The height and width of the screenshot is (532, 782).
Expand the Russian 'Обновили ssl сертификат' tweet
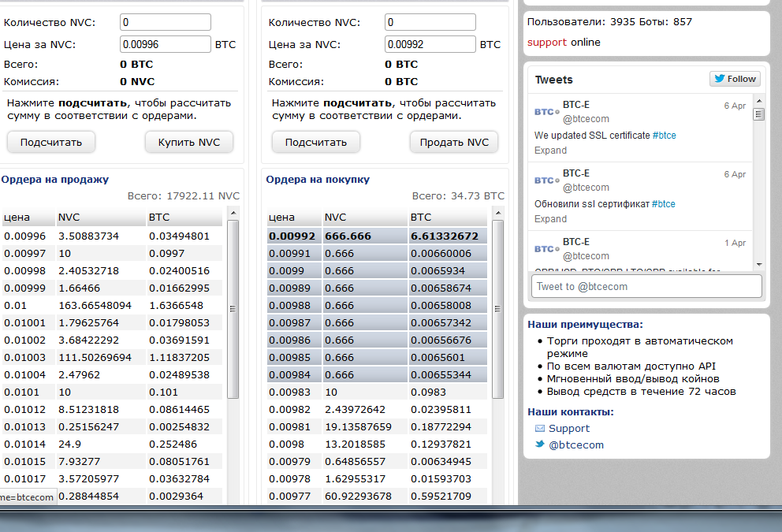click(x=550, y=219)
